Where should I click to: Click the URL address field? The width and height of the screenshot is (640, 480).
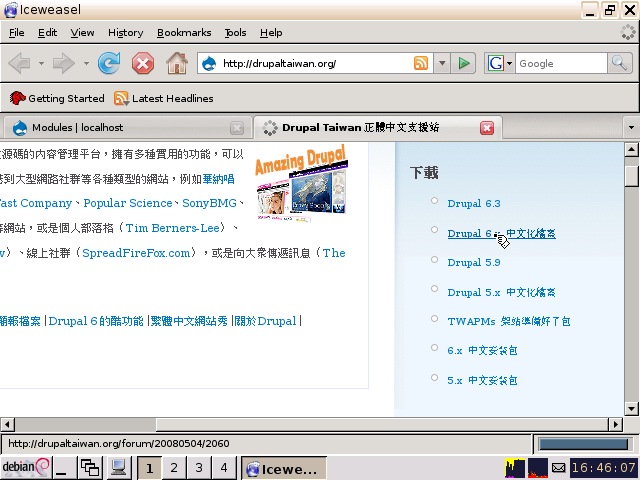(x=316, y=63)
